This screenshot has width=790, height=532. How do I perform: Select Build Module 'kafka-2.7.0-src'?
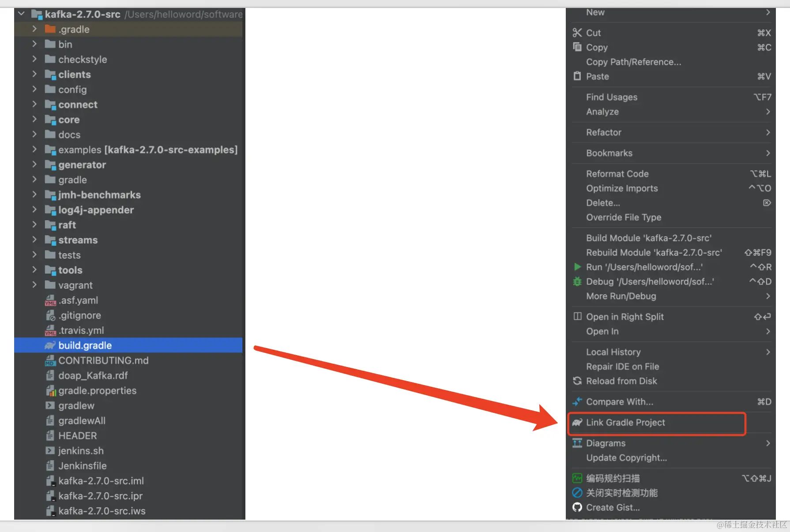pos(671,238)
